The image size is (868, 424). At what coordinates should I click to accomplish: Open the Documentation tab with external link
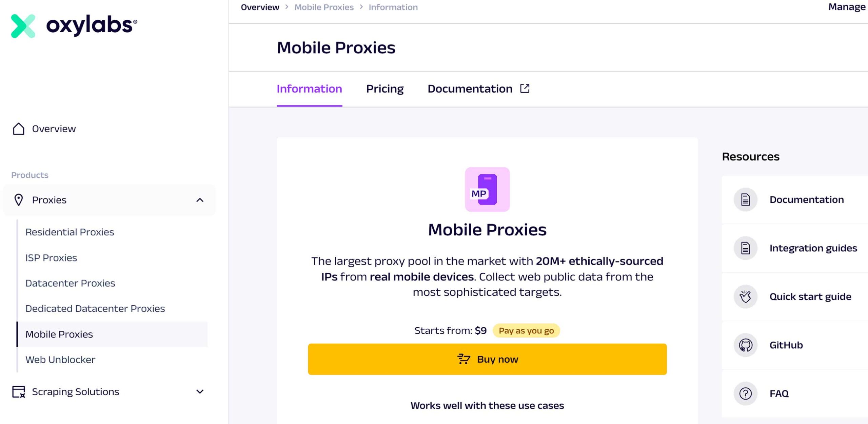tap(478, 89)
